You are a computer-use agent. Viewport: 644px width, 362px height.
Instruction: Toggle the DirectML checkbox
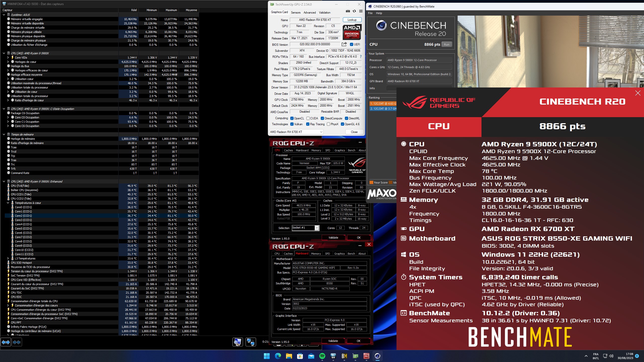click(346, 118)
